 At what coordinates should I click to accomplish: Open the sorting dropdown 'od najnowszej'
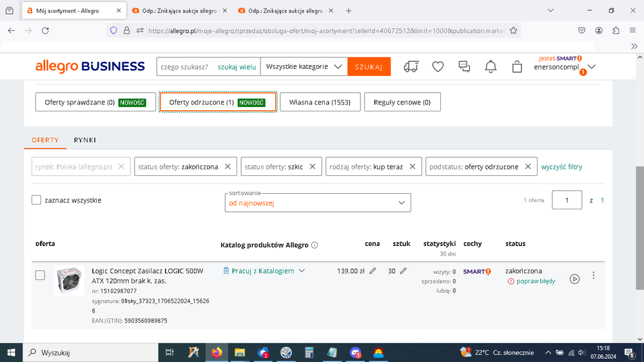tap(319, 203)
